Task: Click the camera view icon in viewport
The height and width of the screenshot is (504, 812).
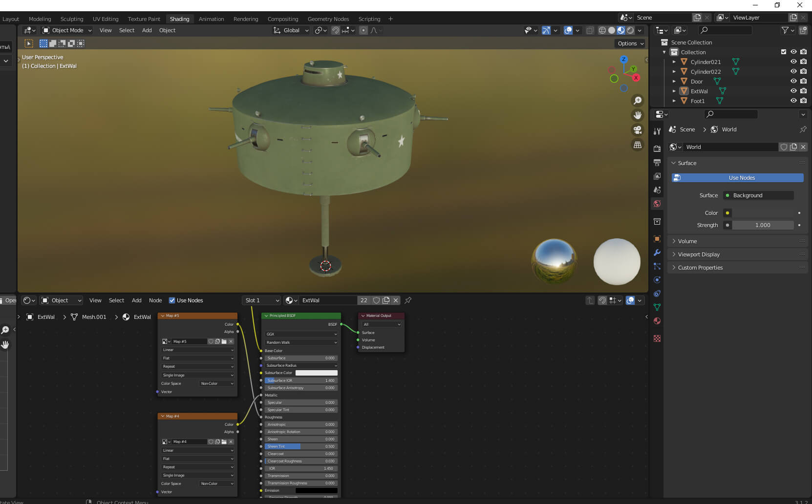Action: pyautogui.click(x=637, y=130)
